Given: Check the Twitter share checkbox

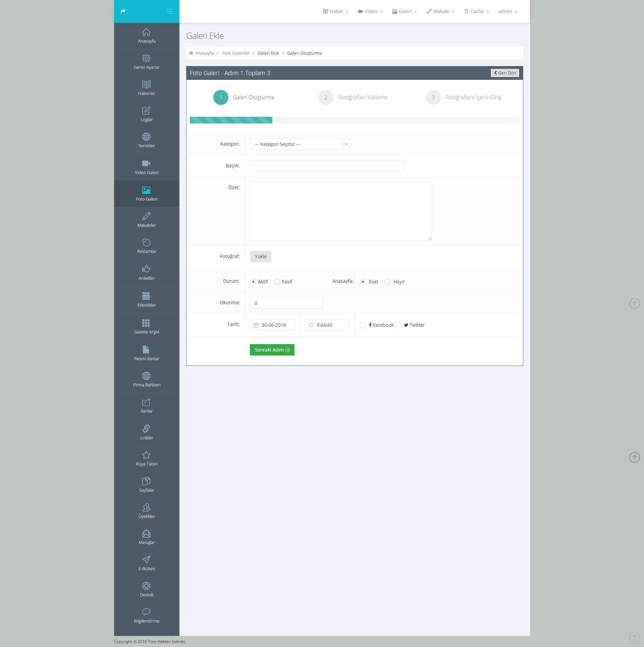Looking at the screenshot, I should [398, 325].
